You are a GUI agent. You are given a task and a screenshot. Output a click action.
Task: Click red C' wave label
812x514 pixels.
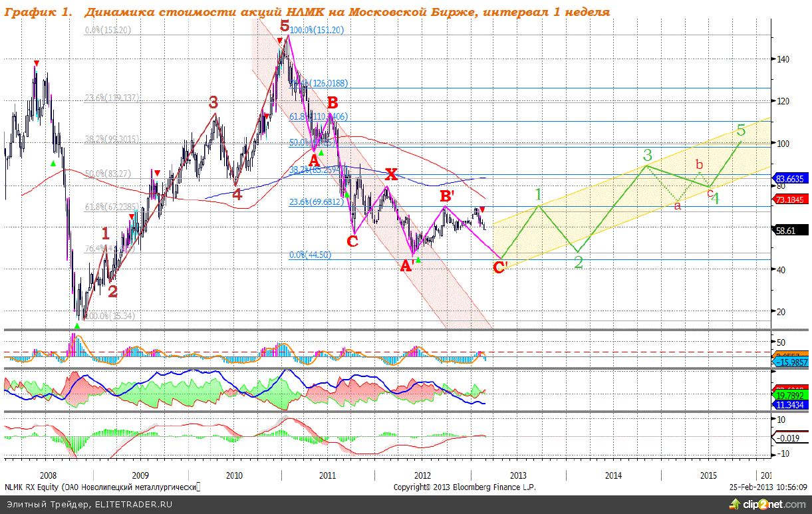500,268
